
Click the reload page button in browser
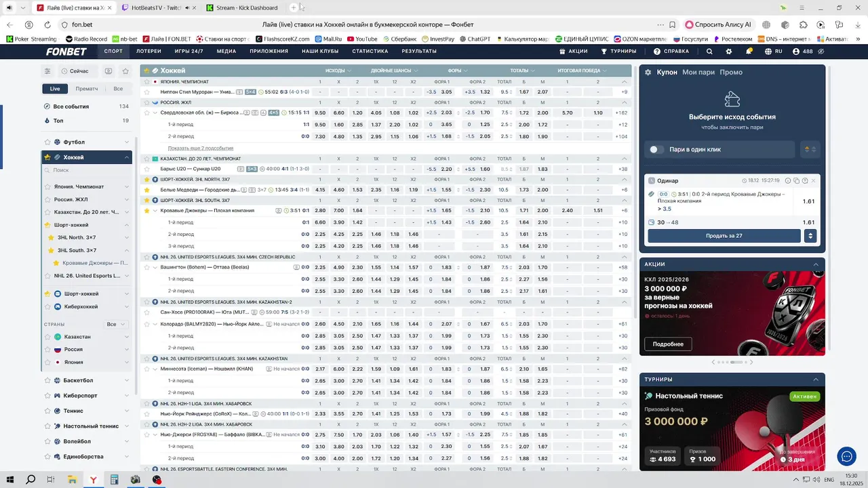click(47, 24)
